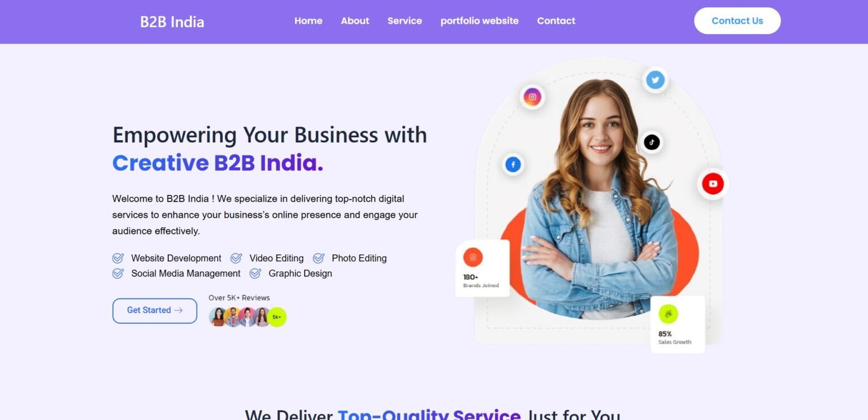Click the arrow inside Get Started button
Image resolution: width=868 pixels, height=420 pixels.
[x=179, y=310]
